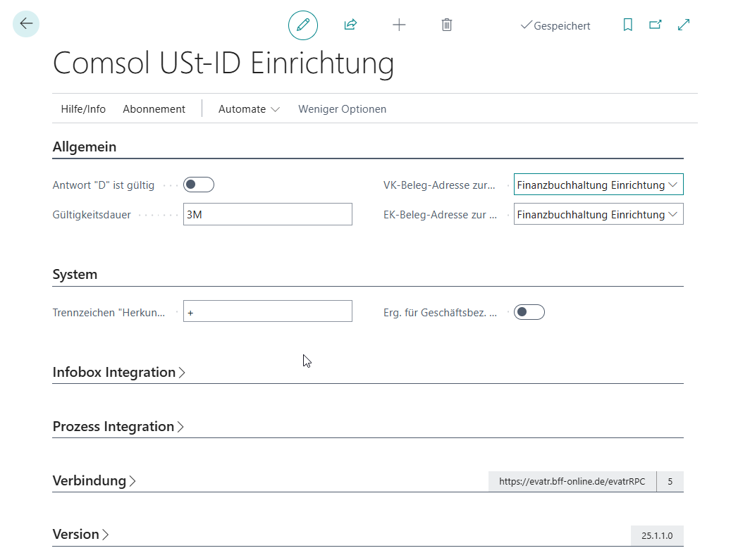The image size is (750, 560).
Task: Click the VK-Beleg-Adresse zur... label
Action: tap(439, 185)
